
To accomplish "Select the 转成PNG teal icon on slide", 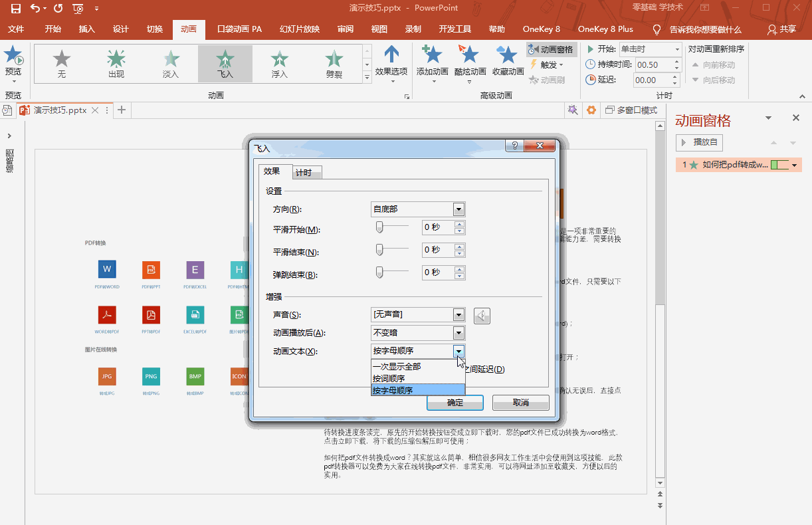I will (151, 376).
